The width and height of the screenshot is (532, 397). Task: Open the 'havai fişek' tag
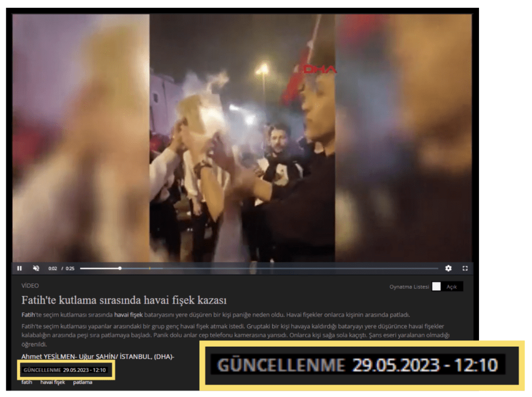pos(53,382)
